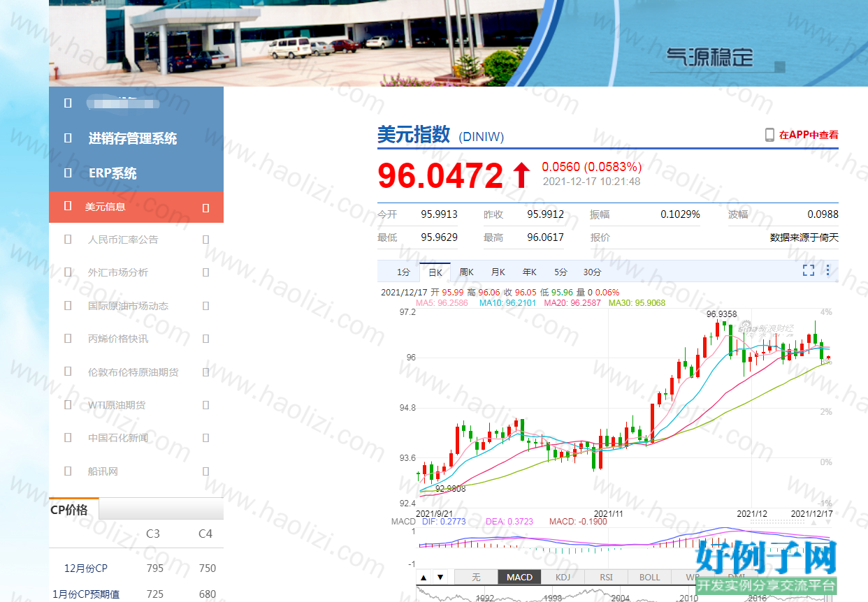
Task: Select the KDJ indicator tab
Action: 563,577
